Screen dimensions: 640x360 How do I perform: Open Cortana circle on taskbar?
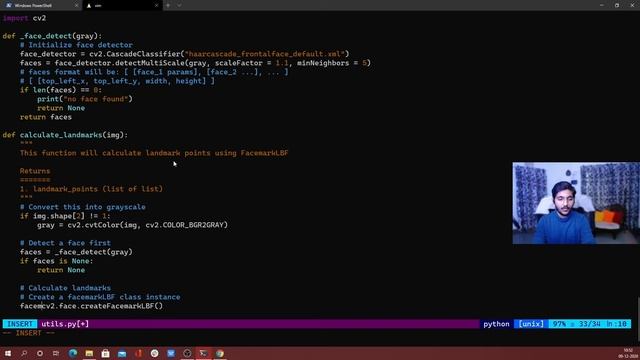click(x=40, y=353)
